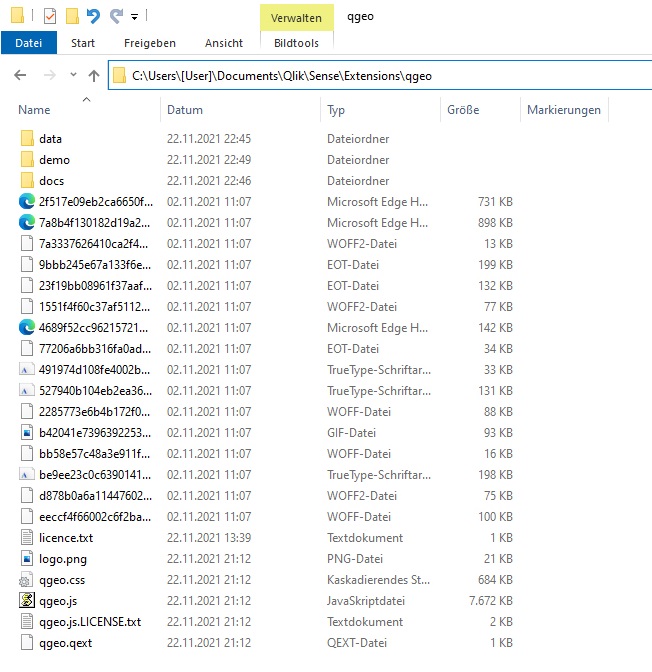Sort by the Datum column header
The height and width of the screenshot is (672, 652).
click(185, 110)
